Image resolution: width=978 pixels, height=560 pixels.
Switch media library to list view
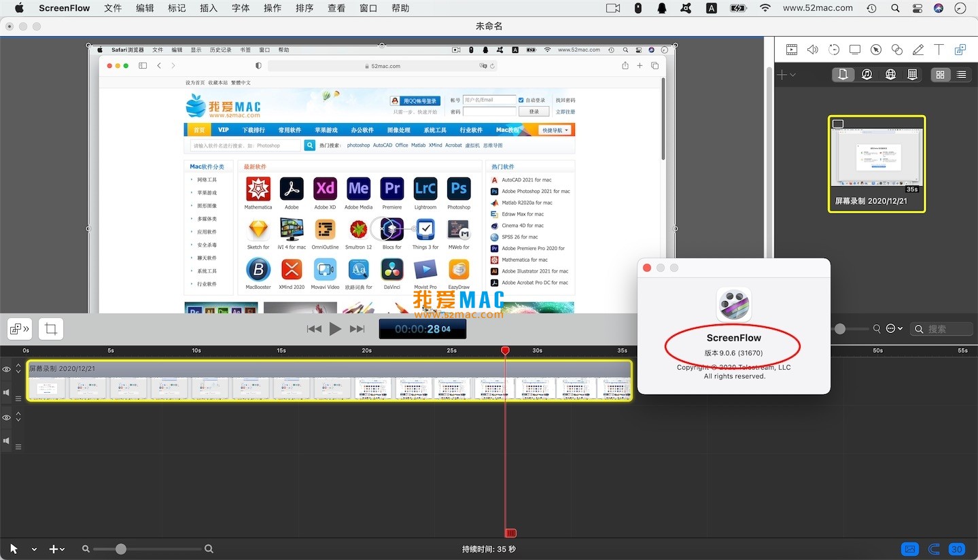[x=961, y=75]
